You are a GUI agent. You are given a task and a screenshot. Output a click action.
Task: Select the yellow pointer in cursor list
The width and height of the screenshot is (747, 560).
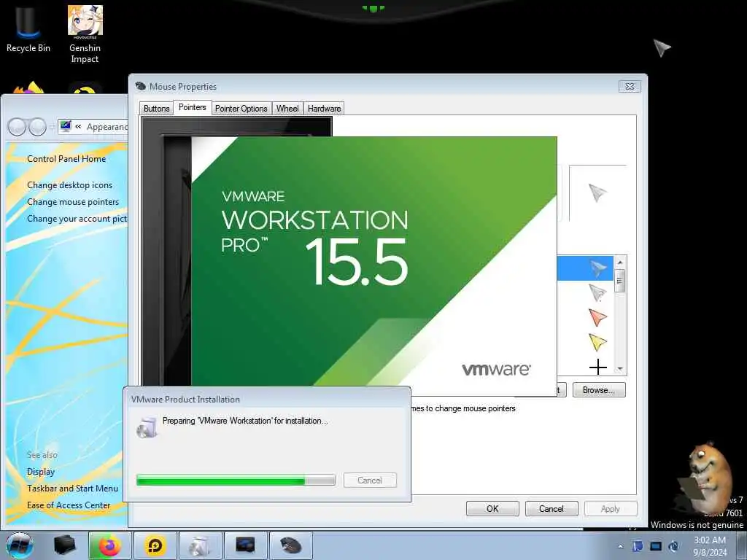point(597,341)
